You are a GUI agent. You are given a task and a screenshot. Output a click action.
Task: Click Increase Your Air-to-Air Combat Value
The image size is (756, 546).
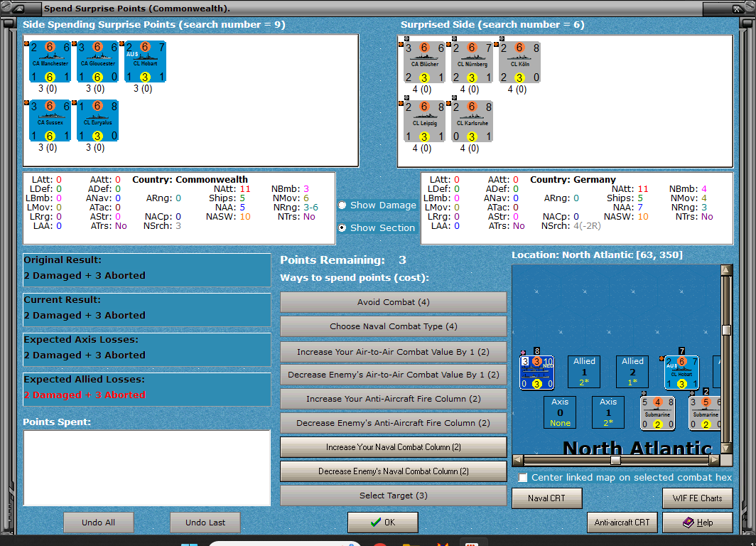(394, 352)
